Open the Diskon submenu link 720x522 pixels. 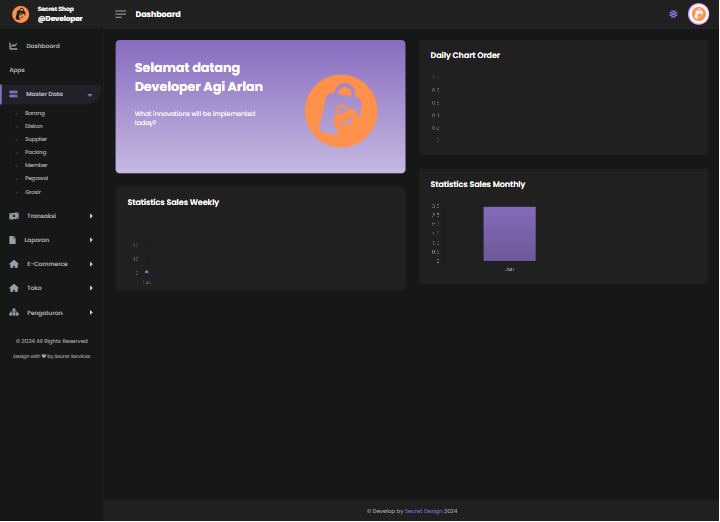click(x=34, y=126)
